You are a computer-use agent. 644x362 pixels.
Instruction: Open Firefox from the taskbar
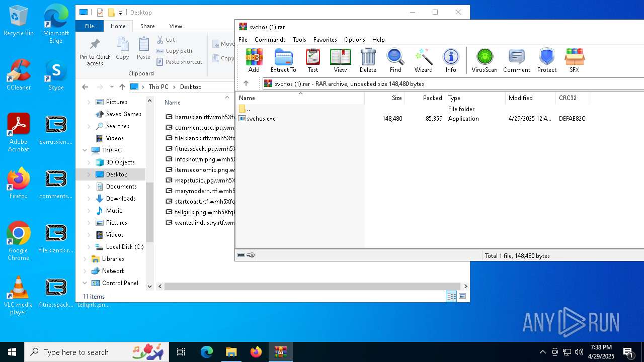256,352
